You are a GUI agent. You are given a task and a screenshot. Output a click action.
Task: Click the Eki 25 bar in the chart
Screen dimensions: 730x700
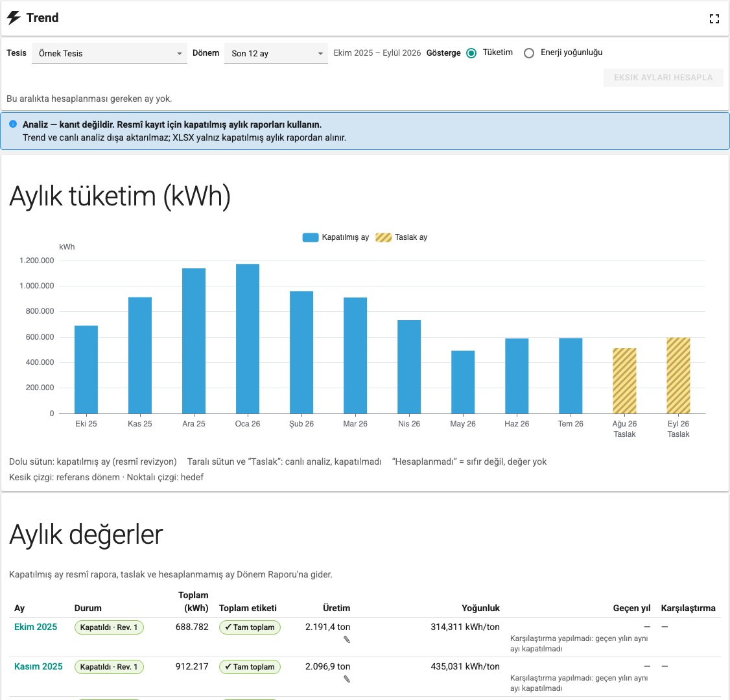(86, 369)
